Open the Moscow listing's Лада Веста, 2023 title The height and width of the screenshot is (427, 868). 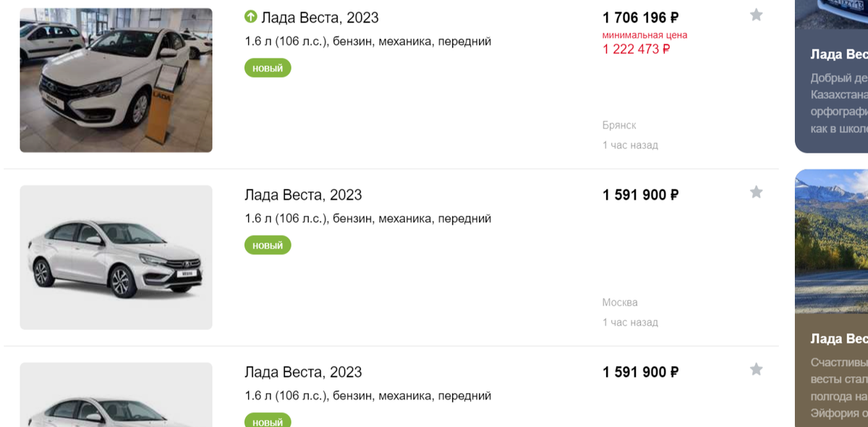pyautogui.click(x=303, y=195)
